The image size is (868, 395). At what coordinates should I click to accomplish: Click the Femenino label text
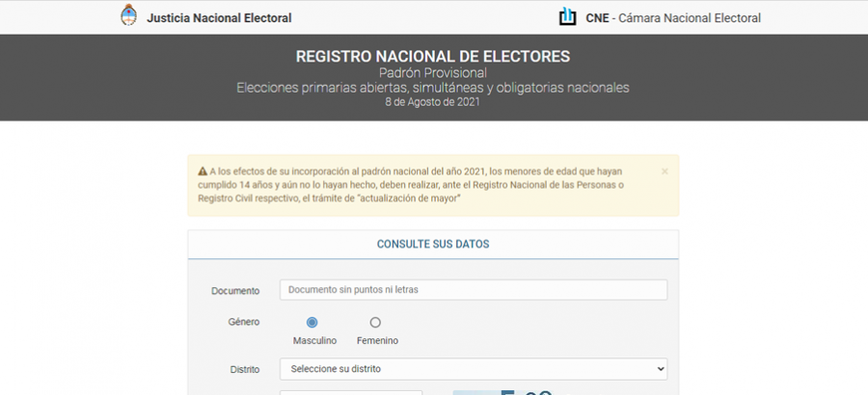coord(377,341)
